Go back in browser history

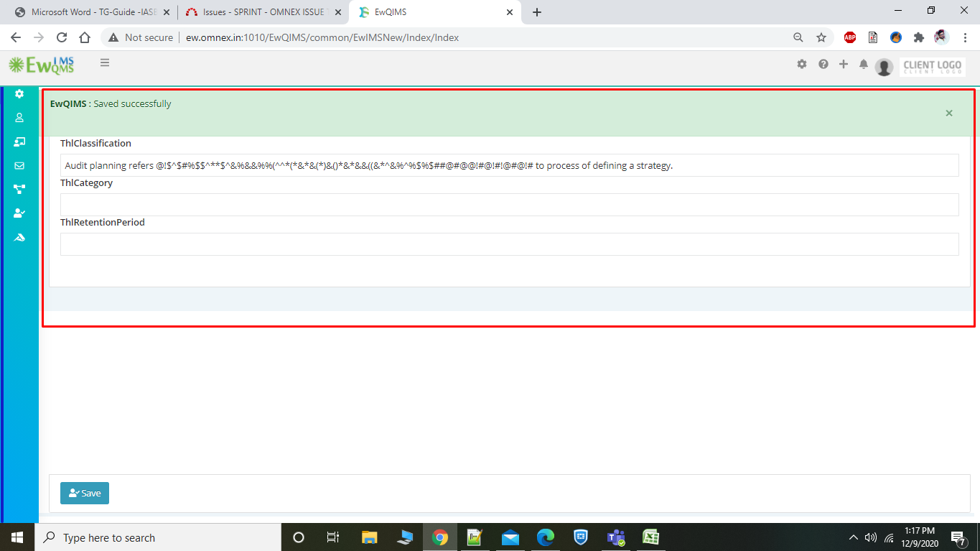(17, 37)
